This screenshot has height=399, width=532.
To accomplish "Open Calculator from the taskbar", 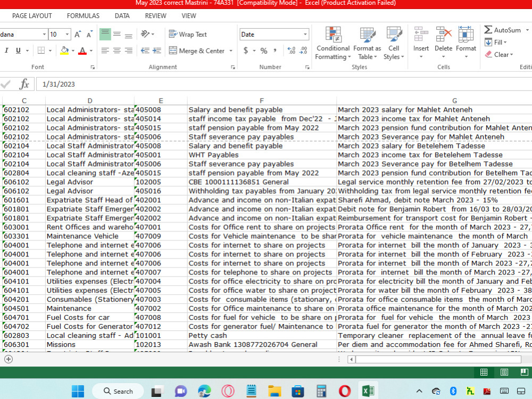I will click(321, 391).
